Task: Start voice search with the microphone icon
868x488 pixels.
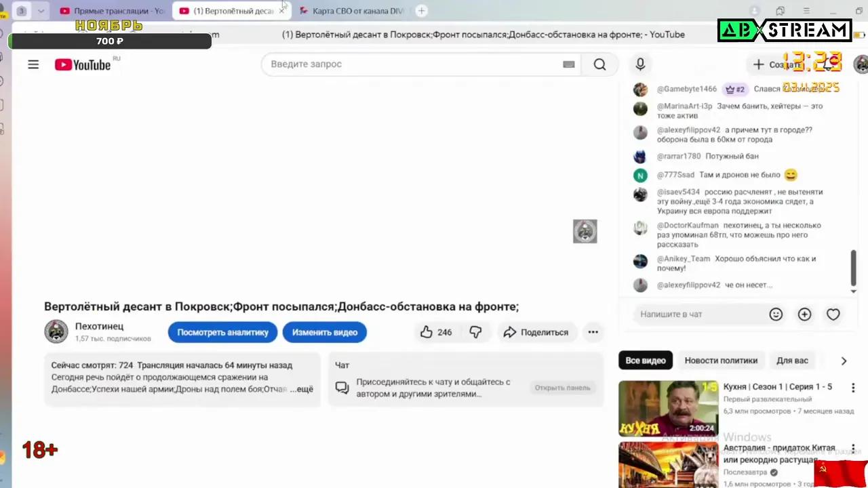Action: (640, 64)
